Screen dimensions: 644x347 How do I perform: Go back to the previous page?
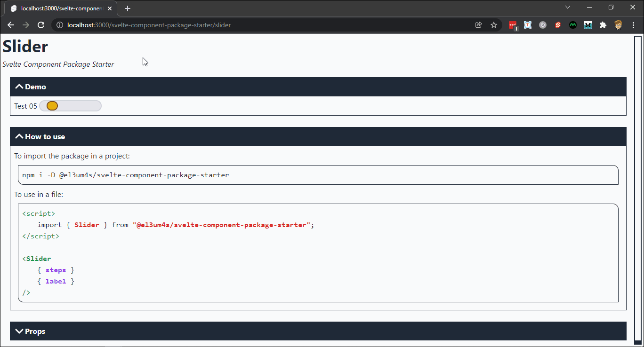click(x=11, y=25)
